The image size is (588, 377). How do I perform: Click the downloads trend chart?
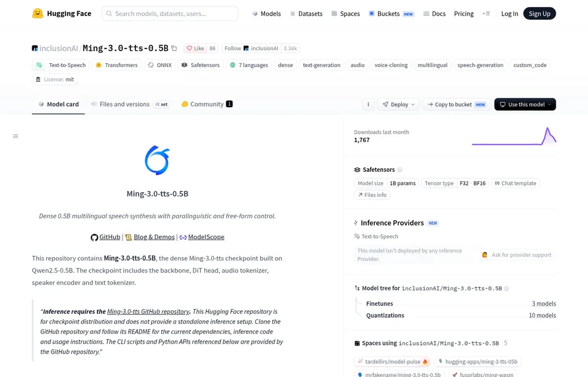(x=514, y=136)
